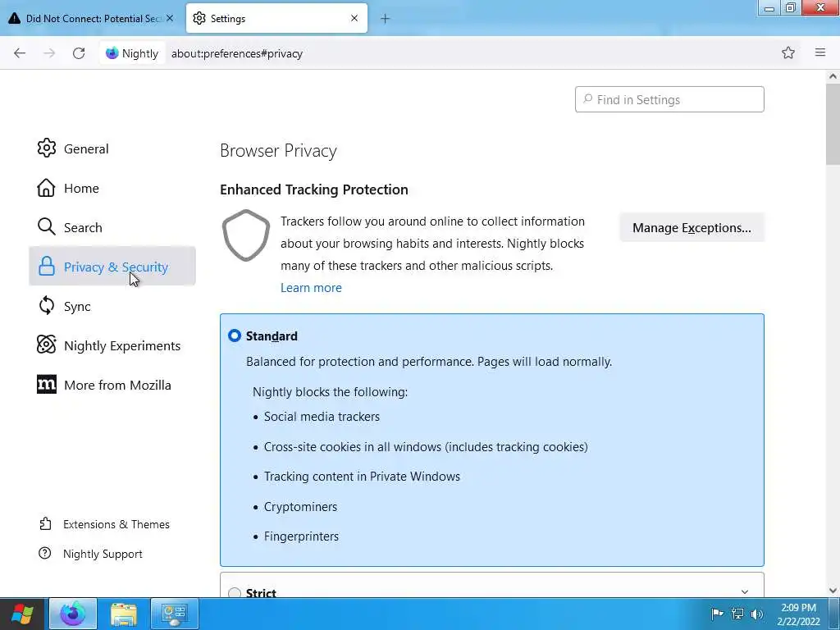Click the Nightly Experiments icon
The height and width of the screenshot is (630, 840).
pos(47,345)
